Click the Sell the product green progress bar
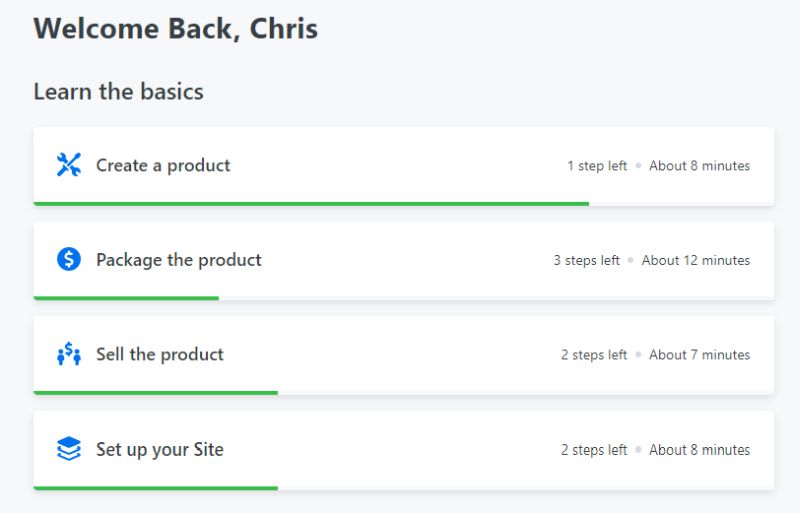This screenshot has height=513, width=800. pyautogui.click(x=156, y=393)
